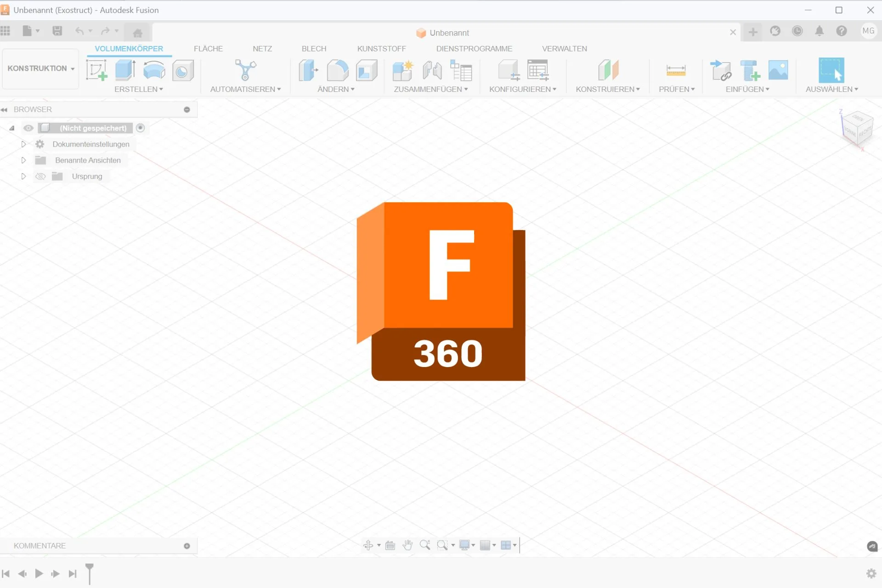Redo the last action

click(105, 31)
